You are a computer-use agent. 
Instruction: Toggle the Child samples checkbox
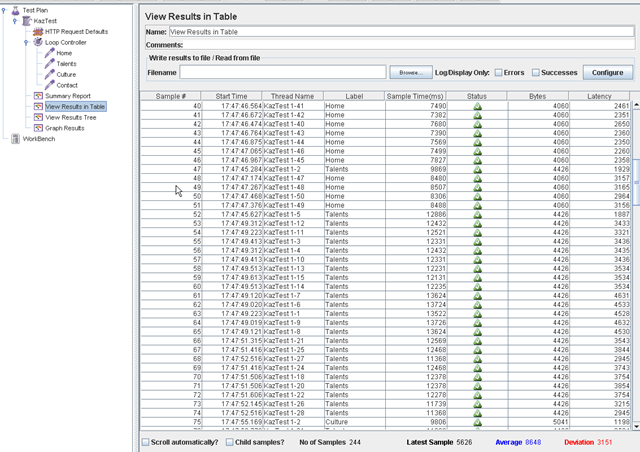230,442
